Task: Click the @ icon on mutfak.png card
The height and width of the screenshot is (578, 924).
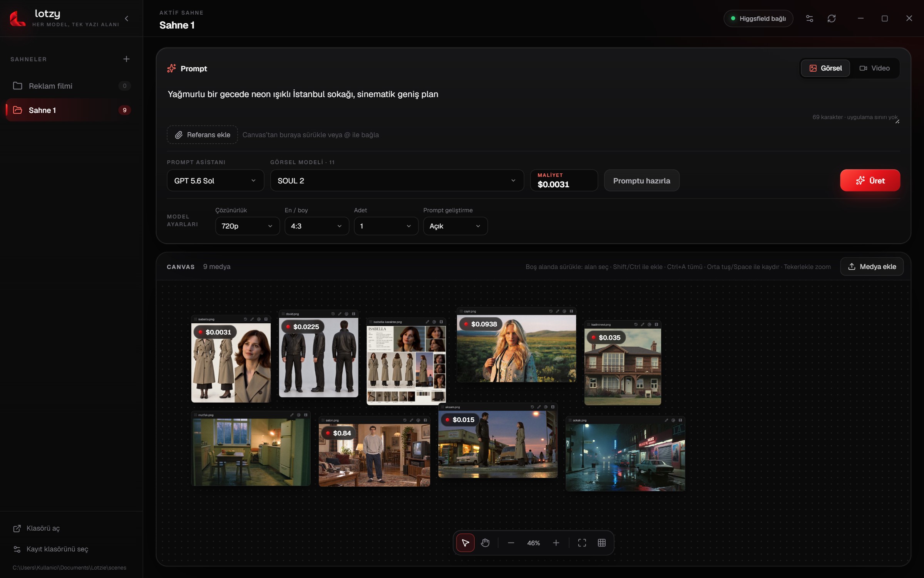Action: pos(299,415)
